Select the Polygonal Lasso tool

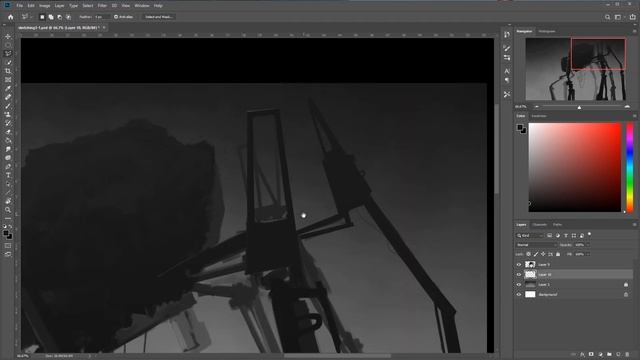coord(8,53)
